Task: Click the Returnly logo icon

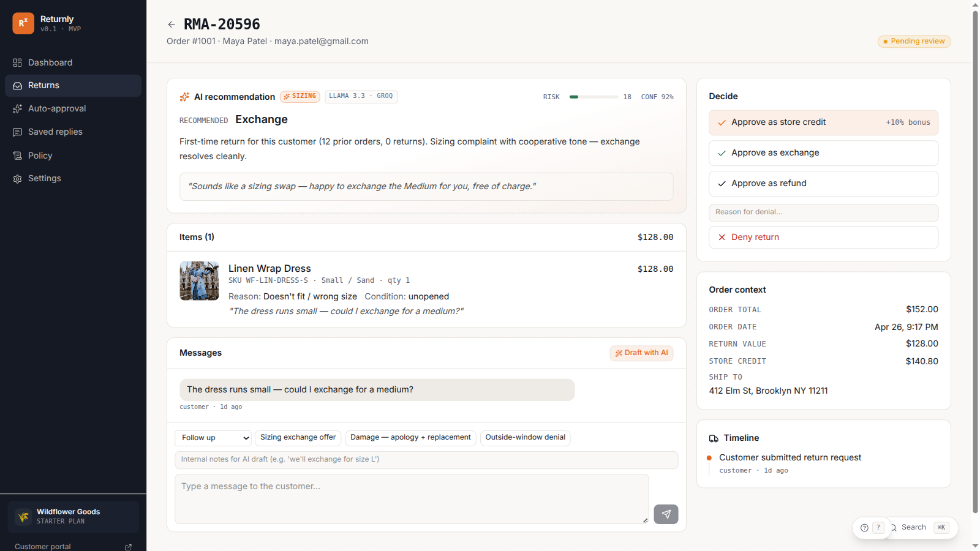Action: [23, 23]
